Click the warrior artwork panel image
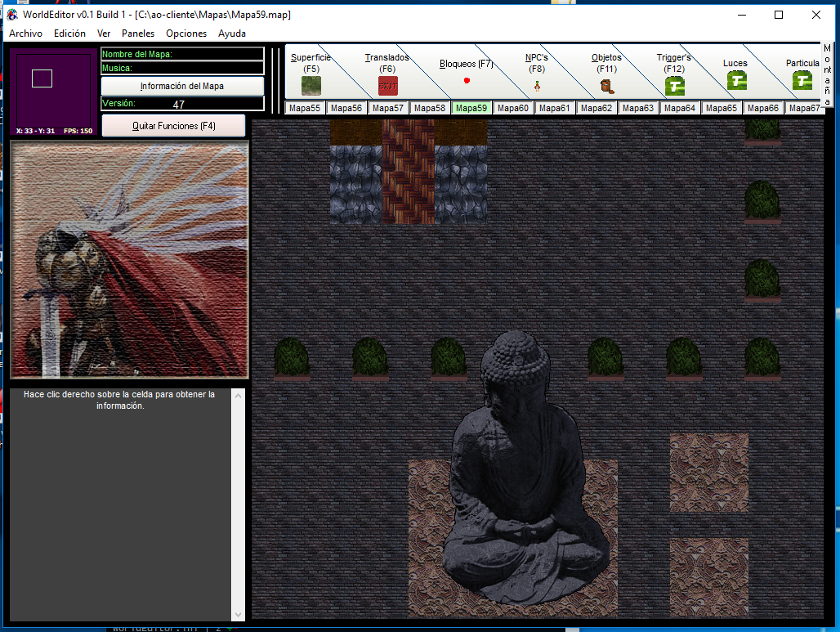This screenshot has width=840, height=632. pos(129,259)
